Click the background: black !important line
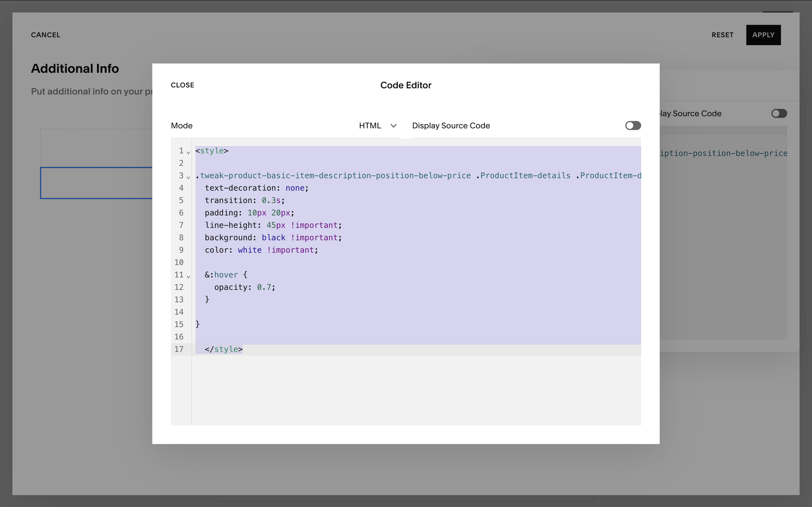The width and height of the screenshot is (812, 507). tap(273, 238)
